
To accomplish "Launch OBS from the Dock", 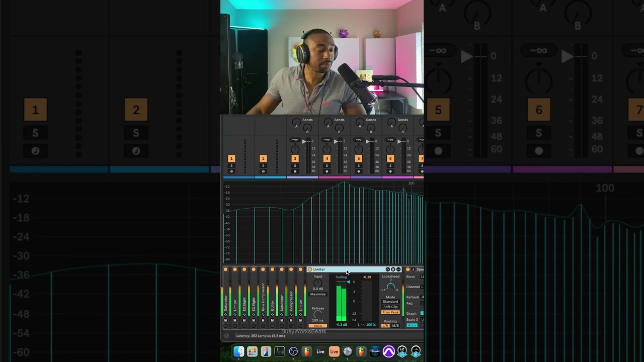I will pyautogui.click(x=293, y=352).
